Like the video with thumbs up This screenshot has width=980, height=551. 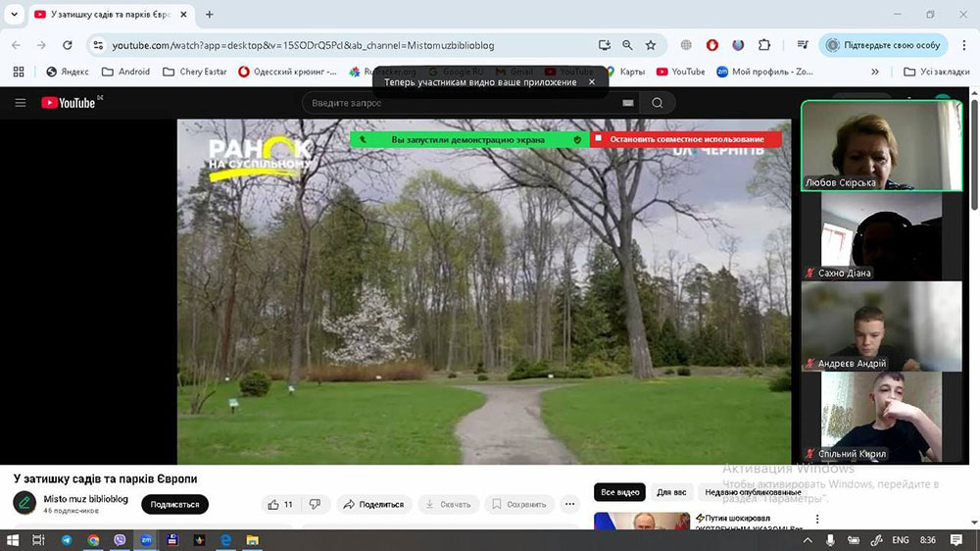click(x=280, y=504)
